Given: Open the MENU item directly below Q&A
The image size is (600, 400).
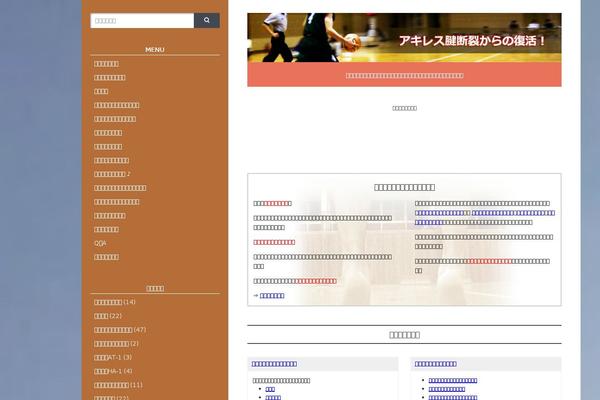Looking at the screenshot, I should coord(106,257).
